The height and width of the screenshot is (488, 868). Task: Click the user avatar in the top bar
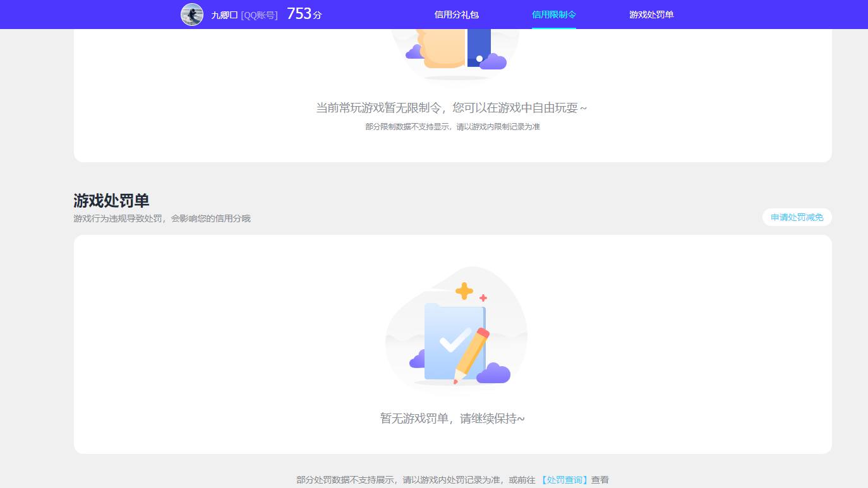191,14
